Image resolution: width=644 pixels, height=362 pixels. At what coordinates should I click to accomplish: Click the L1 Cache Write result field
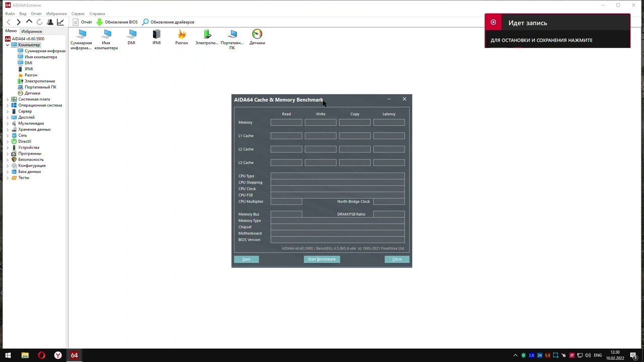click(320, 136)
